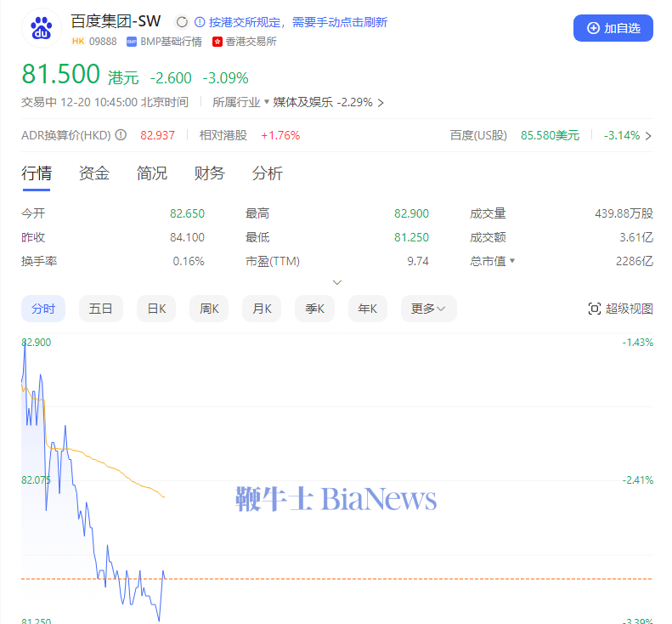The height and width of the screenshot is (624, 672).
Task: Click the 超级视图 text link
Action: click(x=630, y=309)
